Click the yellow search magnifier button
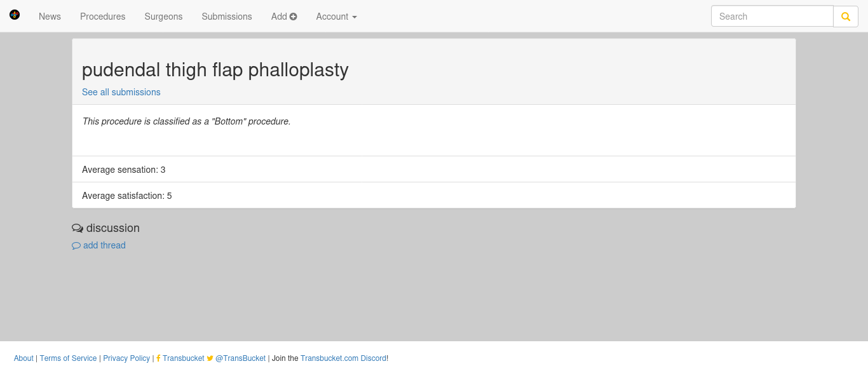The image size is (868, 373). 846,17
